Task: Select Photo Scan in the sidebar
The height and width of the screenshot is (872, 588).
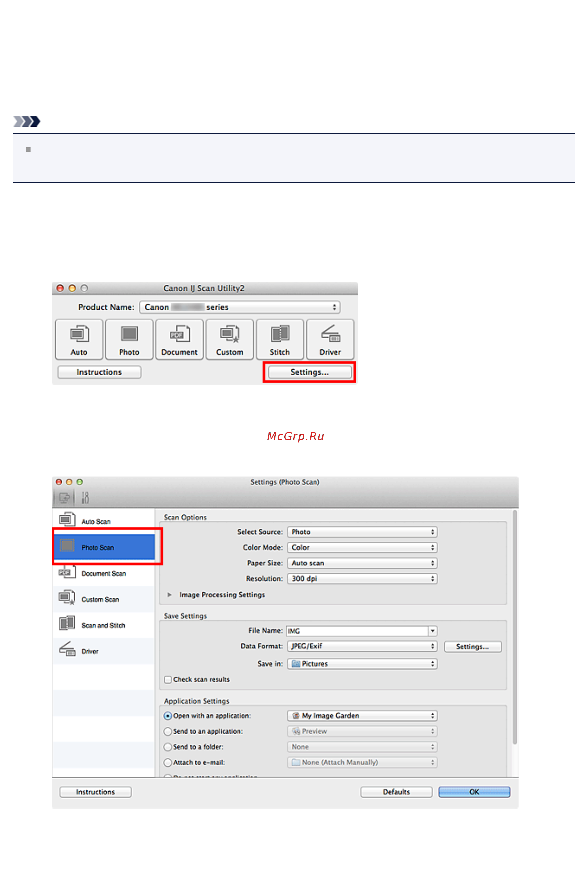Action: (x=104, y=547)
